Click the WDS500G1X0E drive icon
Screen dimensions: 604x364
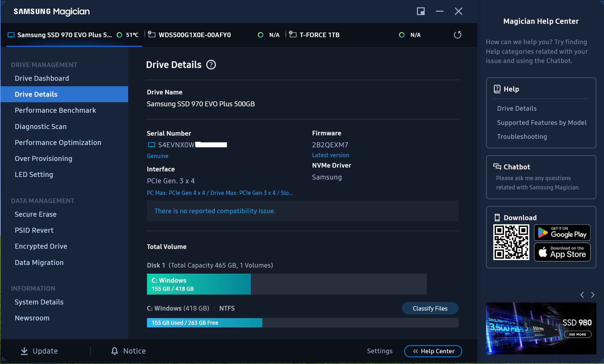click(152, 34)
